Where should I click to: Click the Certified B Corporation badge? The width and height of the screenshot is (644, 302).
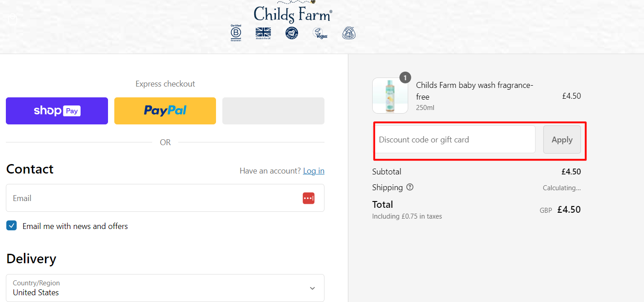tap(236, 33)
